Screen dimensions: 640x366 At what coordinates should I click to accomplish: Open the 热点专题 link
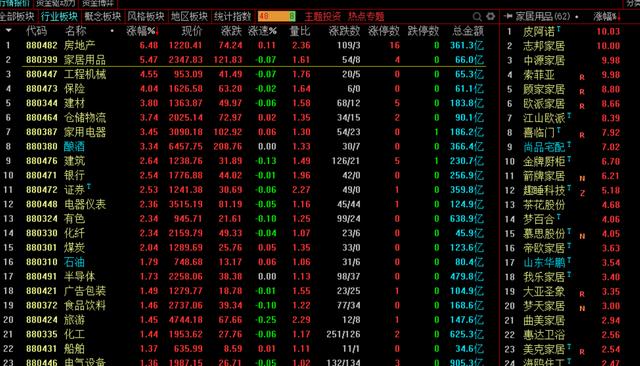366,17
